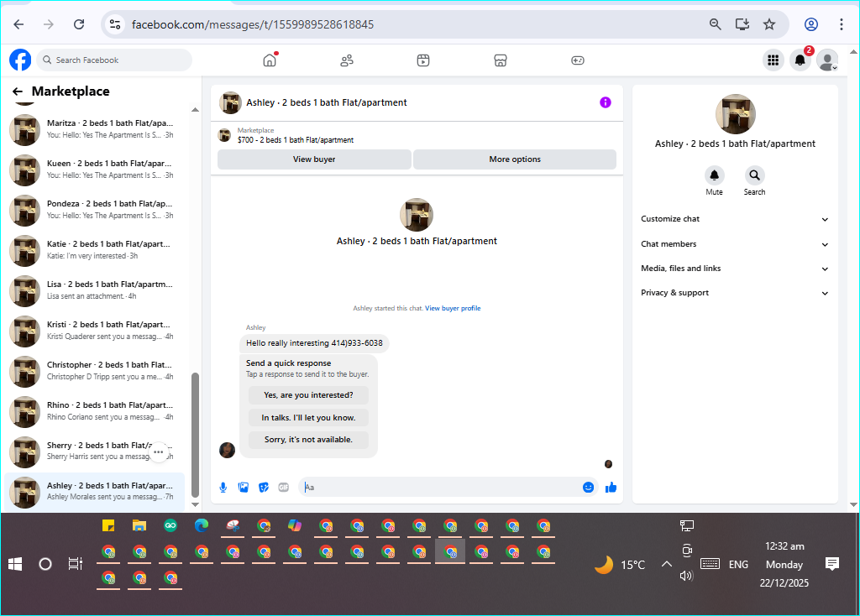Click the View buyer button

tap(314, 159)
